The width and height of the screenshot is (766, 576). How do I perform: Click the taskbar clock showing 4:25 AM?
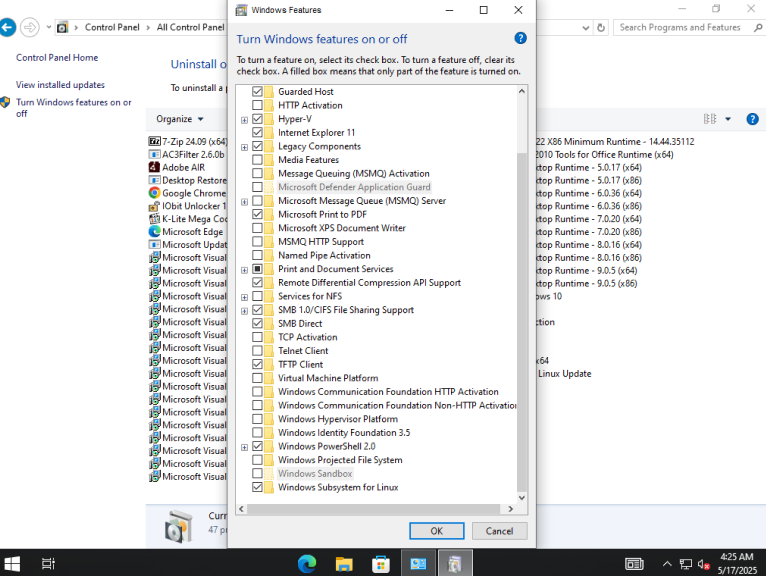(737, 563)
